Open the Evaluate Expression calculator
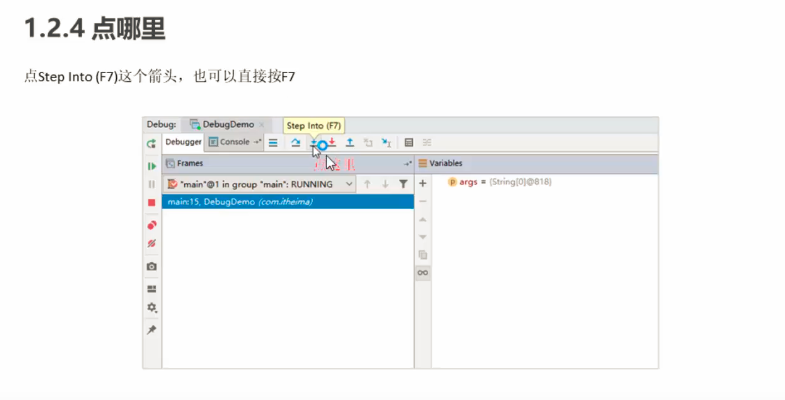The width and height of the screenshot is (785, 400). point(409,143)
